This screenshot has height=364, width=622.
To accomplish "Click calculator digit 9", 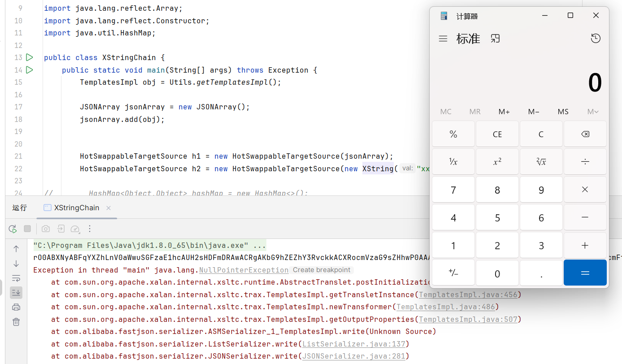I will tap(541, 190).
